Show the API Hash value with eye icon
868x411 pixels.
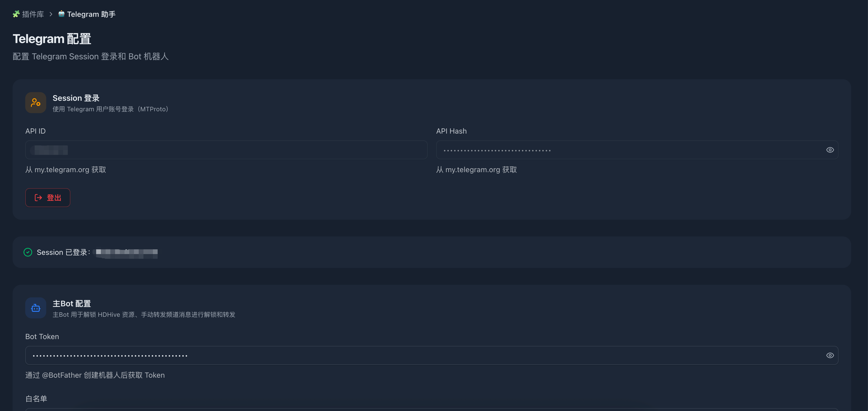[830, 150]
